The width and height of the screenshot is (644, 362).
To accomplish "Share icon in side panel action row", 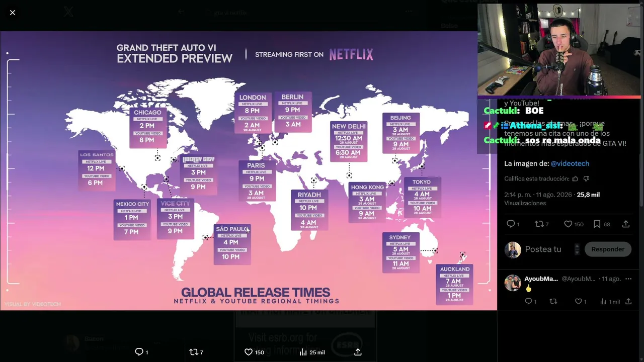I will (x=626, y=224).
